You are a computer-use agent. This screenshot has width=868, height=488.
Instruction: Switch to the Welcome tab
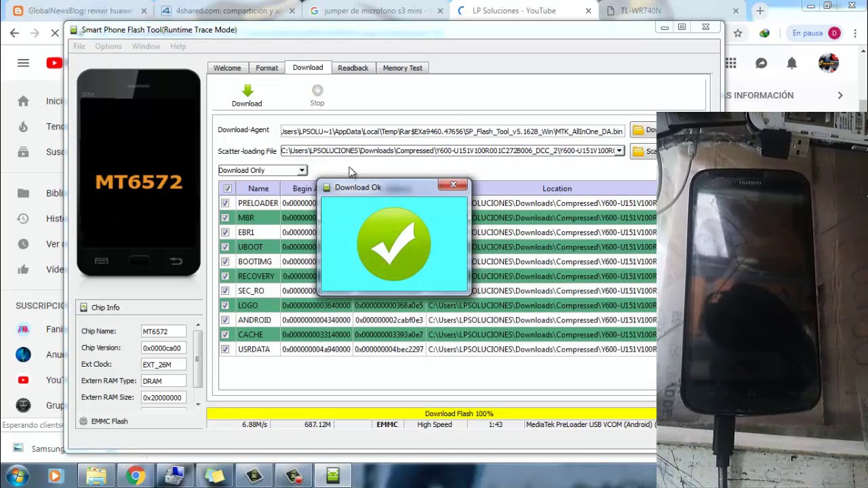pyautogui.click(x=227, y=68)
